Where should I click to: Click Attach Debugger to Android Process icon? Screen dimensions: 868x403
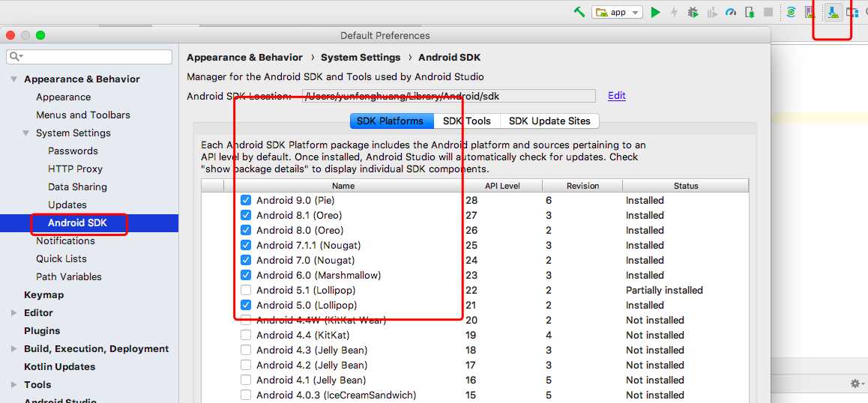click(750, 12)
